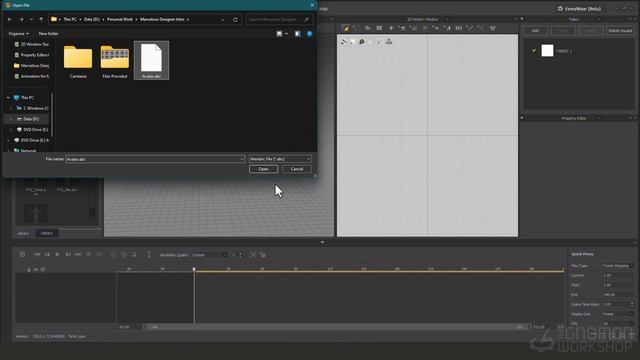Step back one frame

tap(47, 254)
